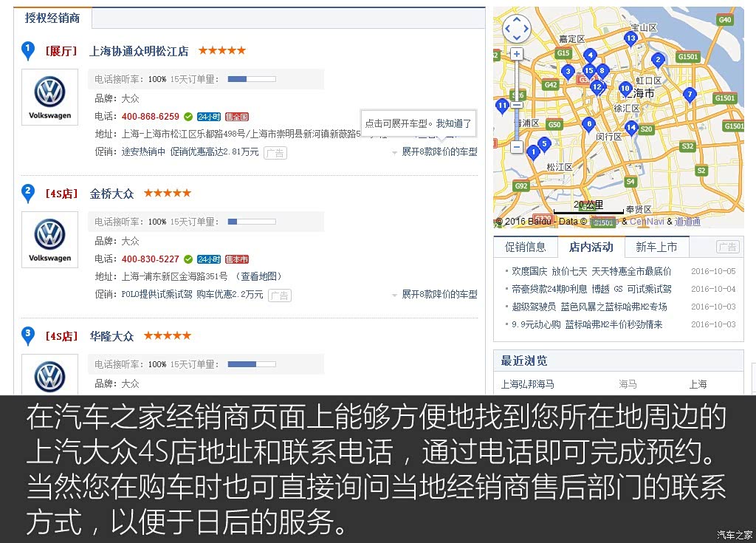Zoom in the map with plus button
Viewport: 756px width, 543px height.
click(516, 54)
